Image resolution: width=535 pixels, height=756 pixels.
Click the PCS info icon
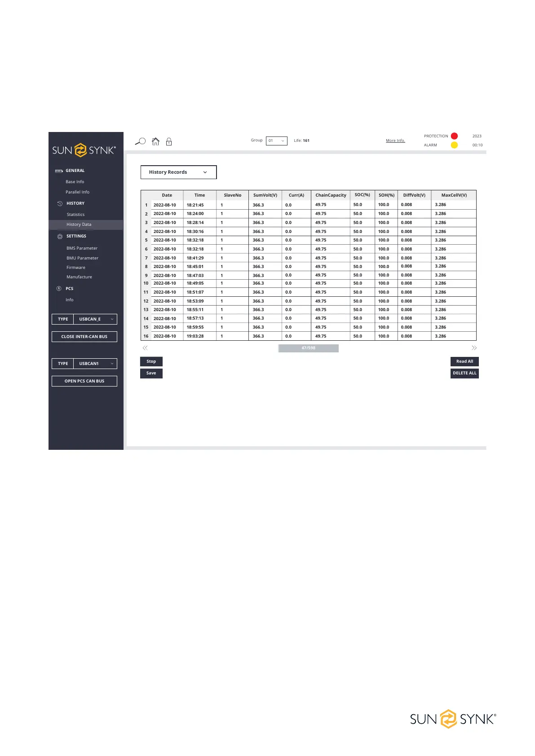pyautogui.click(x=58, y=289)
